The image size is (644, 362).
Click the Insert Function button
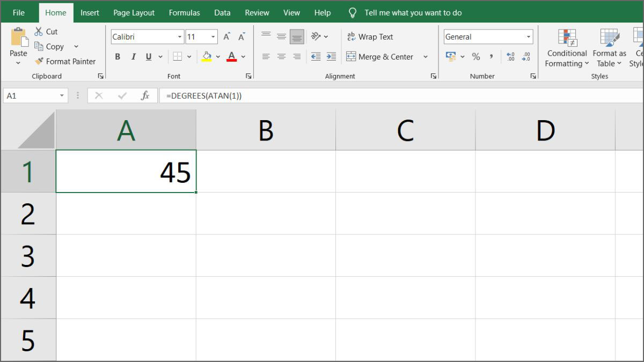click(146, 95)
